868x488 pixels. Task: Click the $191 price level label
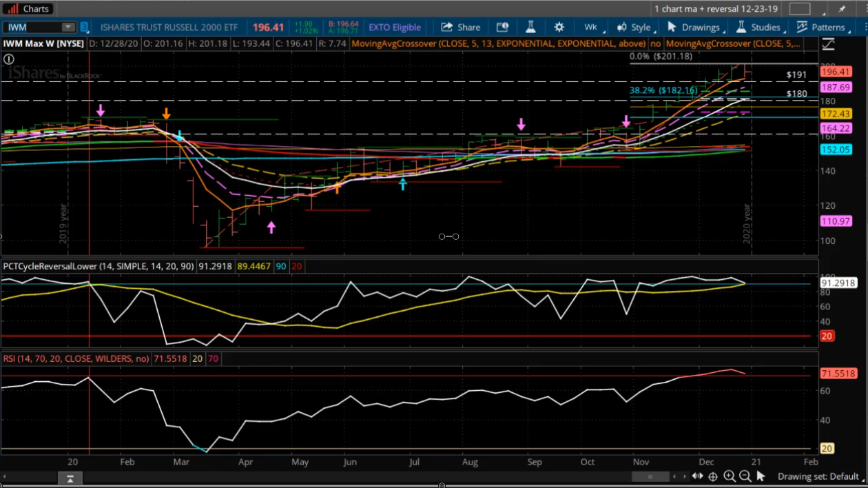(x=796, y=74)
